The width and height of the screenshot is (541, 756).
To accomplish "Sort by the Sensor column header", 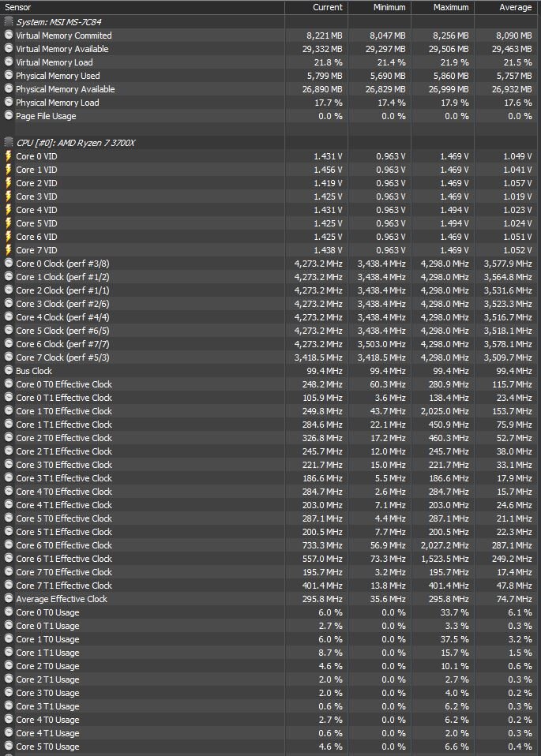I will coord(142,7).
